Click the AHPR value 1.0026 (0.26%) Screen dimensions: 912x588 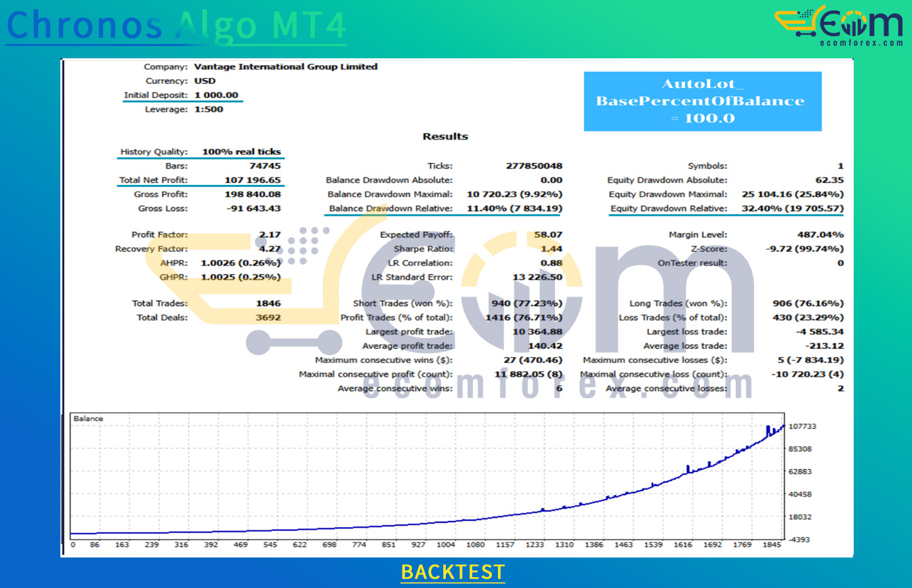241,264
